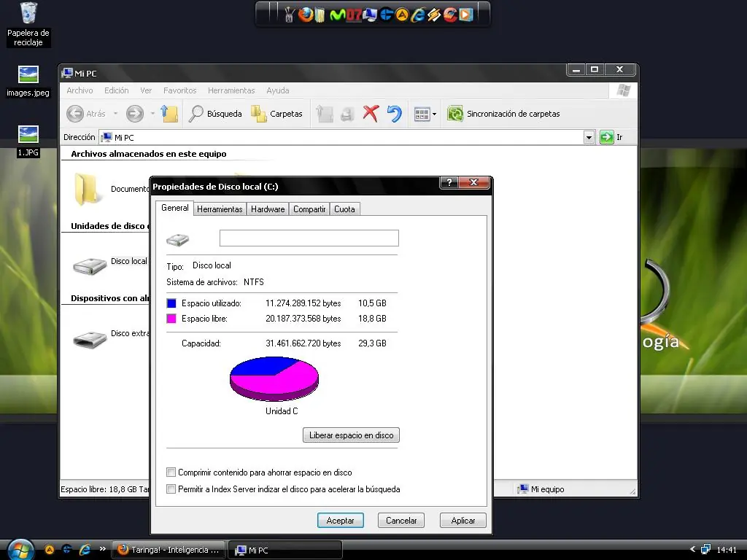Click the red X delete icon in toolbar
Viewport: 747px width, 560px height.
[371, 114]
